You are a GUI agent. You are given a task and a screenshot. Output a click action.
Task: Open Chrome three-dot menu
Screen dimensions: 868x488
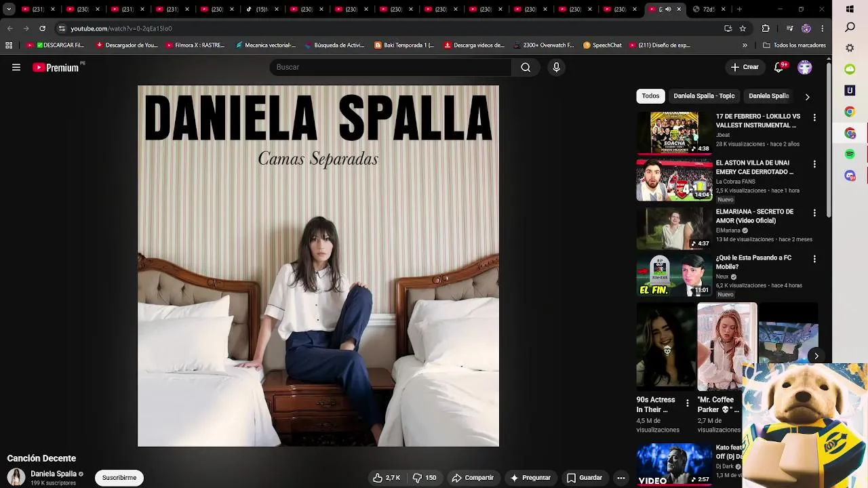[822, 28]
